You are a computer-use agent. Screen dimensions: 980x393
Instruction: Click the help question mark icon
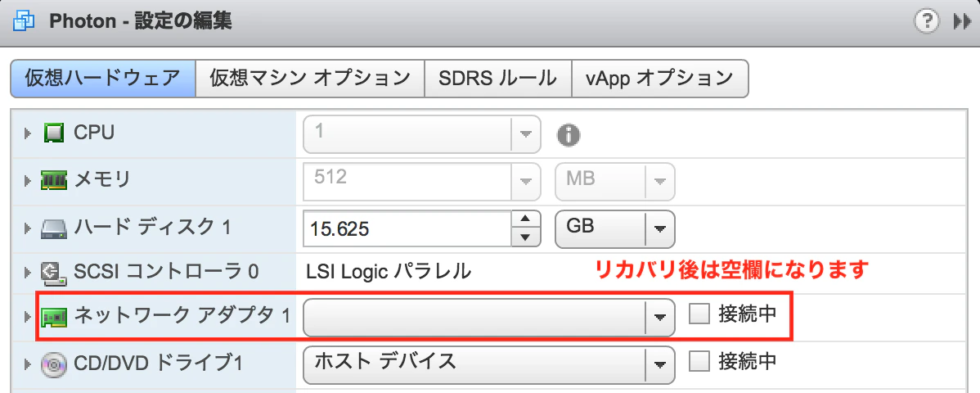tap(927, 22)
